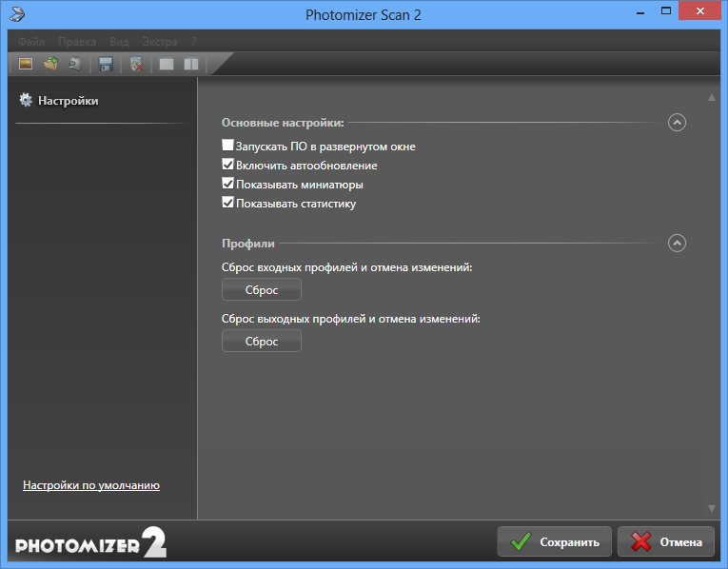Image resolution: width=728 pixels, height=569 pixels.
Task: Click the open folder toolbar icon
Action: coord(50,63)
